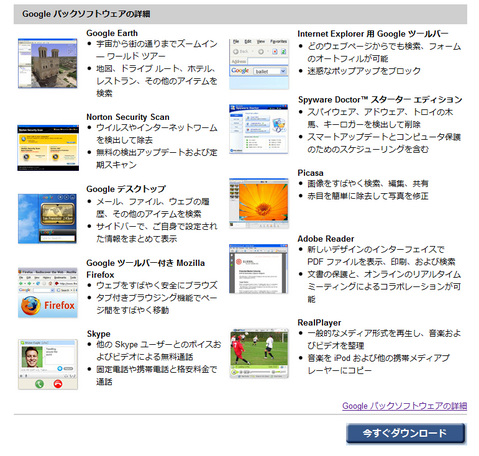Click the bullet 固定電話や携帯電話と格安料金で通話

tap(157, 375)
